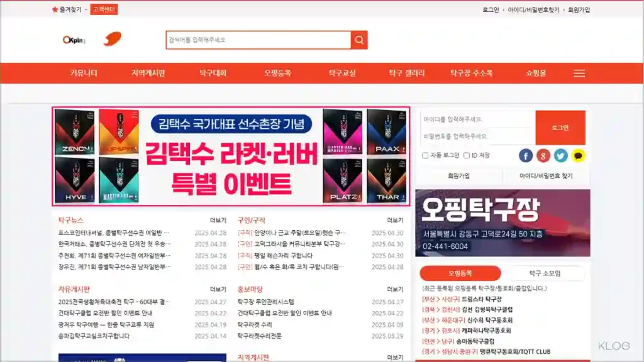Open the 커뮤니티 menu
This screenshot has height=362, width=644.
coord(84,73)
